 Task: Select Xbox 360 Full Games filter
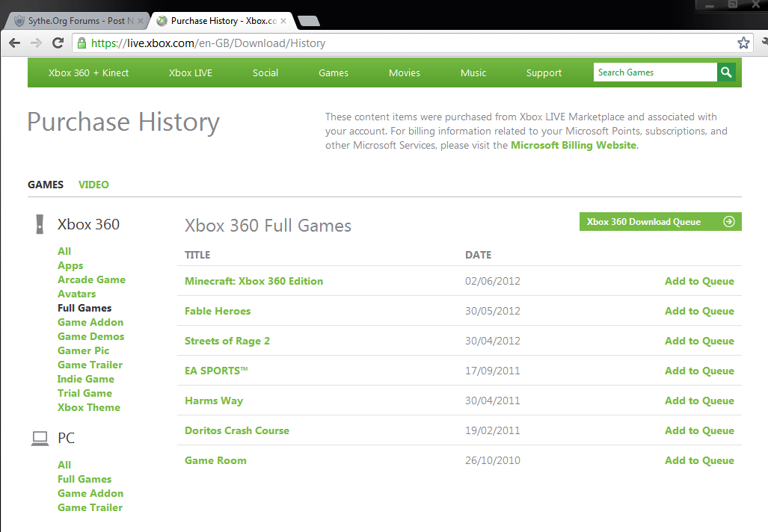pyautogui.click(x=85, y=308)
